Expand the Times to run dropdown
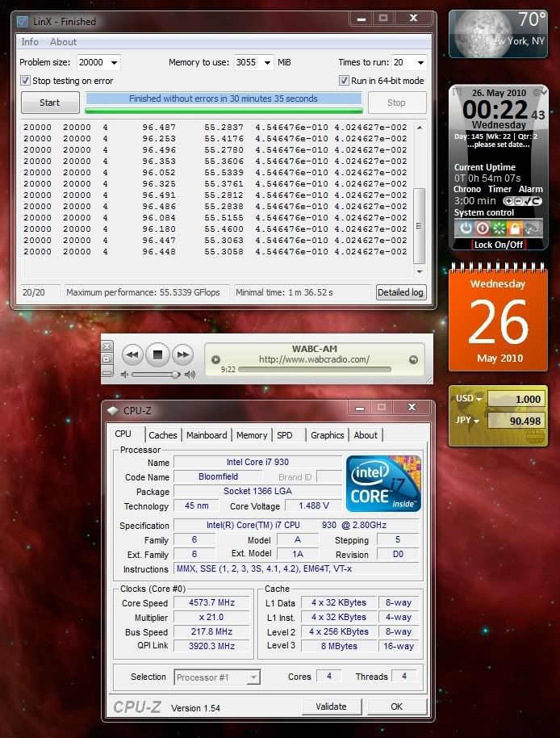This screenshot has width=560, height=738. click(420, 63)
